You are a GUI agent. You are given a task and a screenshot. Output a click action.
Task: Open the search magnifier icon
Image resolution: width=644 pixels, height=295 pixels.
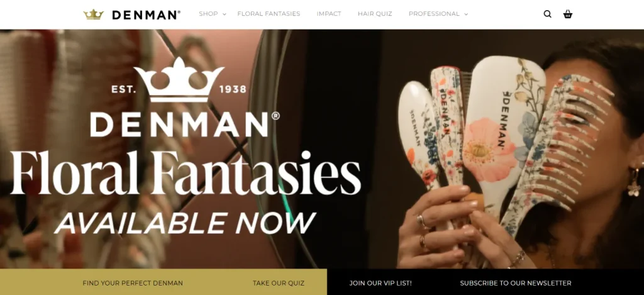[x=548, y=14]
